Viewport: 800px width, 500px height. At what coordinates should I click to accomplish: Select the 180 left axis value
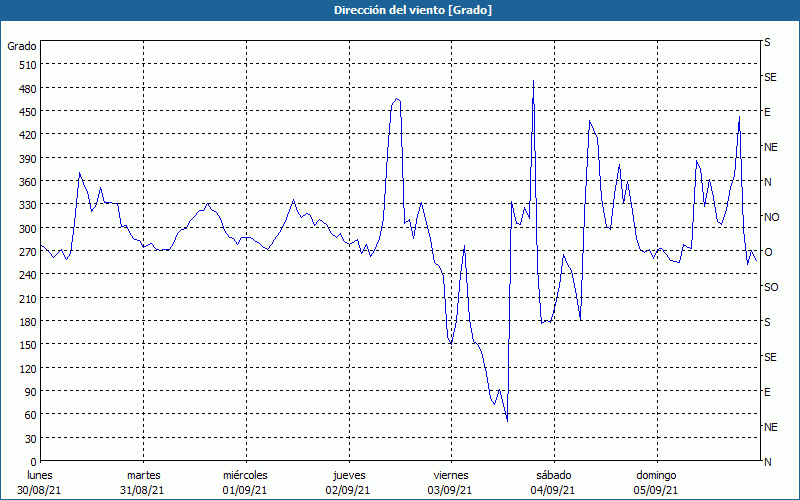tap(28, 322)
